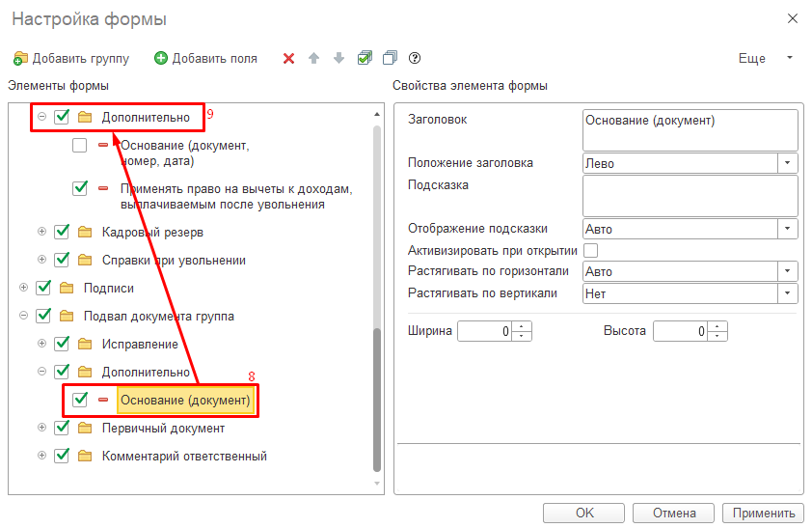Click the Подсказка text field
This screenshot has width=812, height=528.
[x=690, y=195]
